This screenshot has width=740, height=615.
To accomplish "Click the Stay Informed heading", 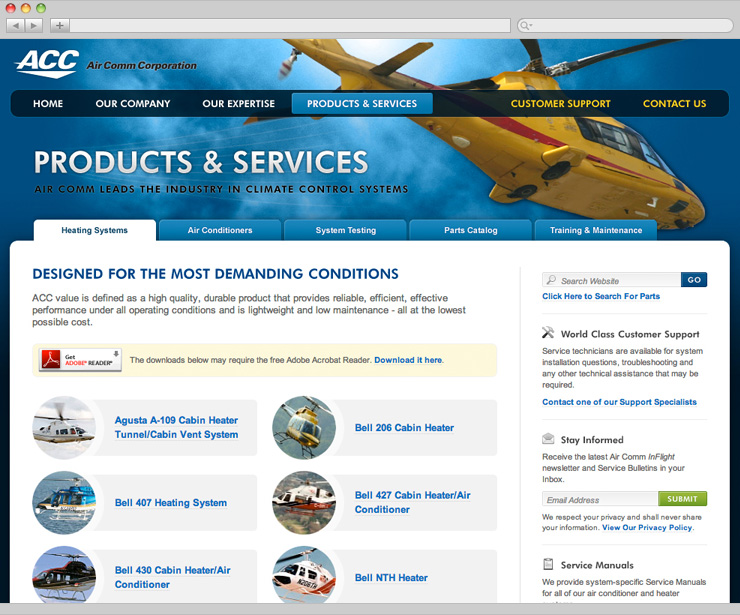I will click(592, 440).
